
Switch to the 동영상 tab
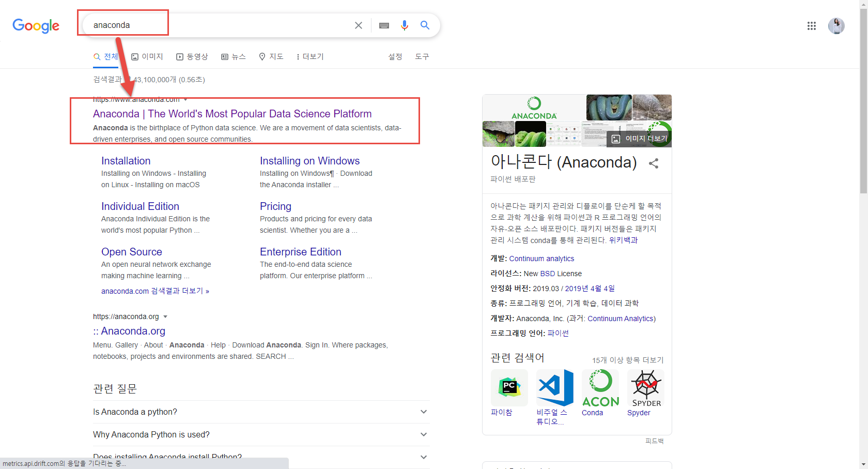coord(192,56)
